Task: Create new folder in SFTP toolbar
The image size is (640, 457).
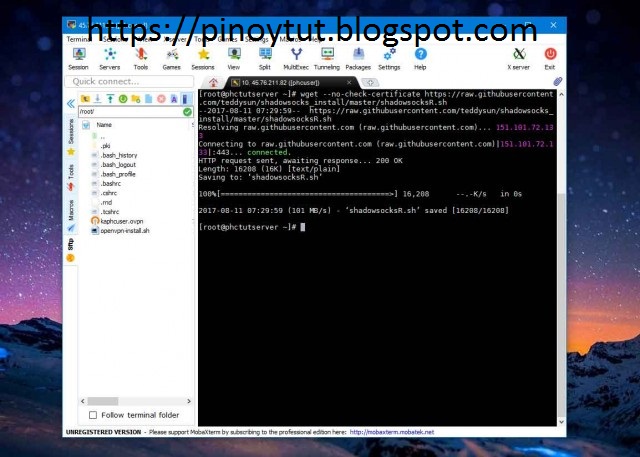Action: click(x=136, y=99)
